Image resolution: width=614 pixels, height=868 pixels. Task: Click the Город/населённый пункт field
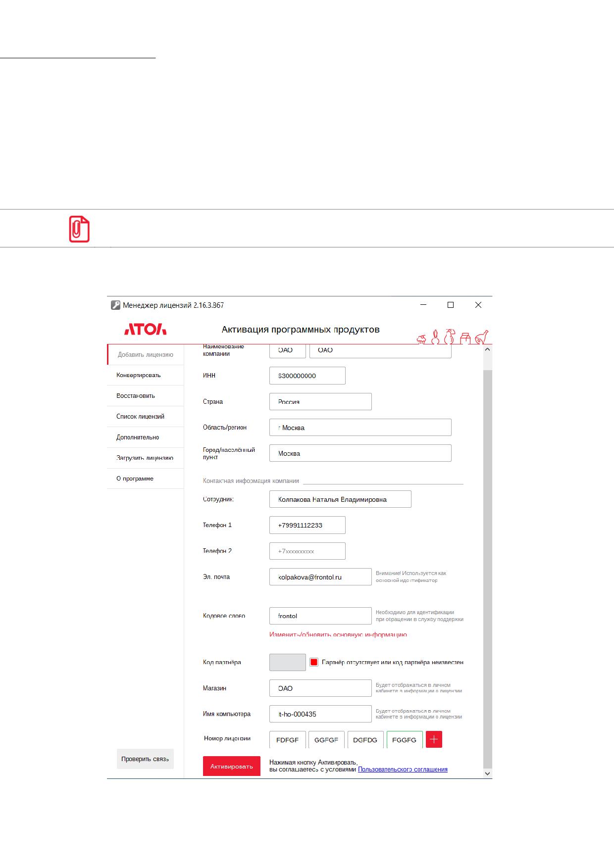pos(360,453)
